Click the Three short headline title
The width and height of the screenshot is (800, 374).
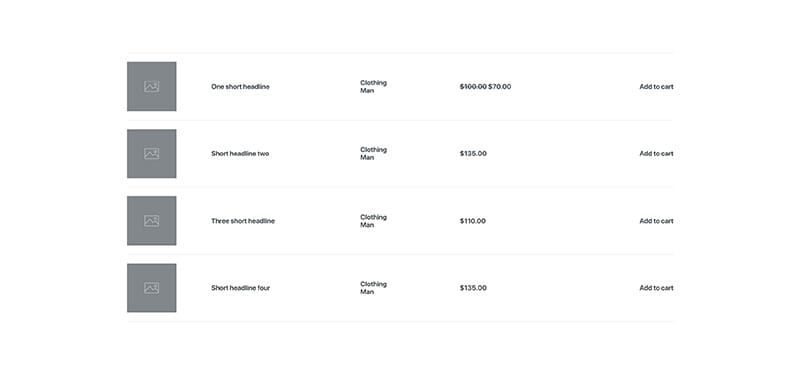click(243, 221)
